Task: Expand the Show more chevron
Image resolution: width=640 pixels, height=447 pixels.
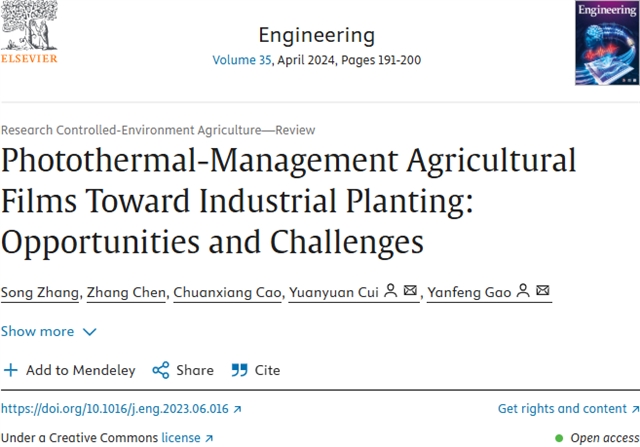Action: tap(89, 332)
